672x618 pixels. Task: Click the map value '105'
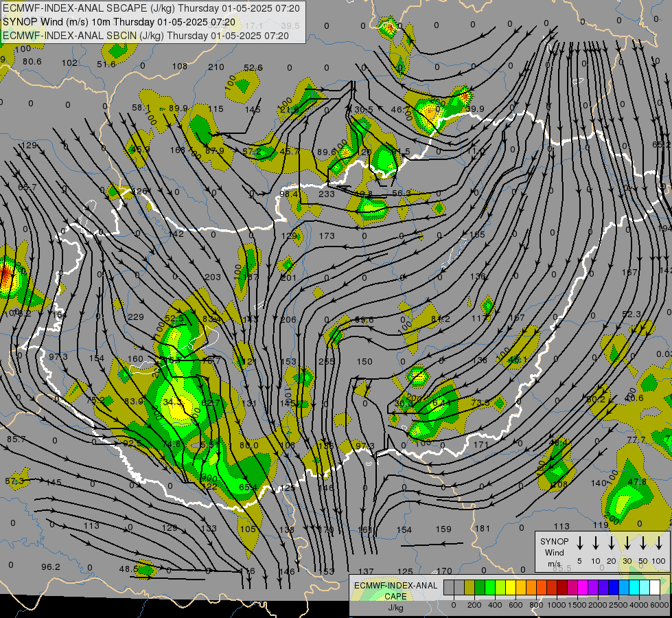coord(248,529)
